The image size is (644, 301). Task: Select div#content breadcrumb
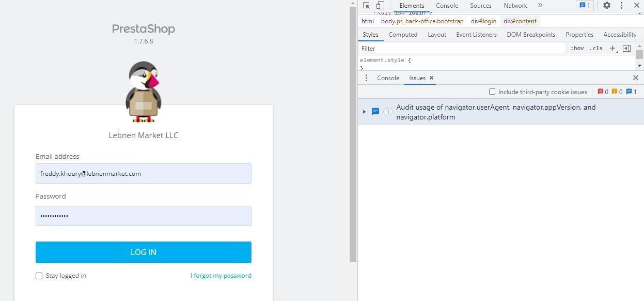click(x=520, y=21)
